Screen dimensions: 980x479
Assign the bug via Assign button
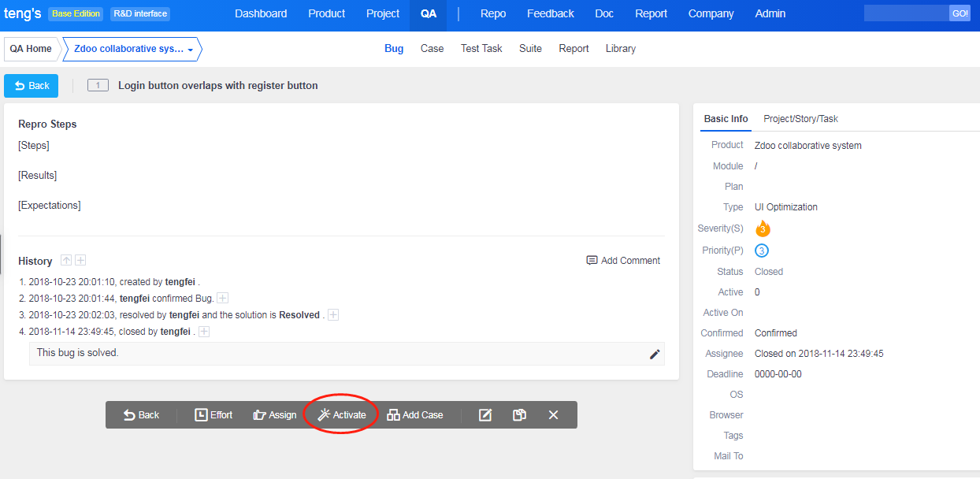click(275, 415)
